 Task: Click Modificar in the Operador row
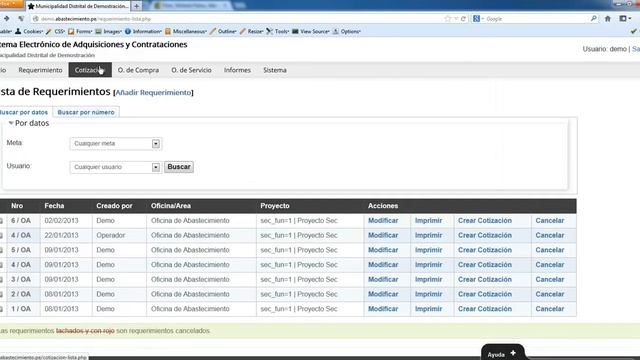383,235
